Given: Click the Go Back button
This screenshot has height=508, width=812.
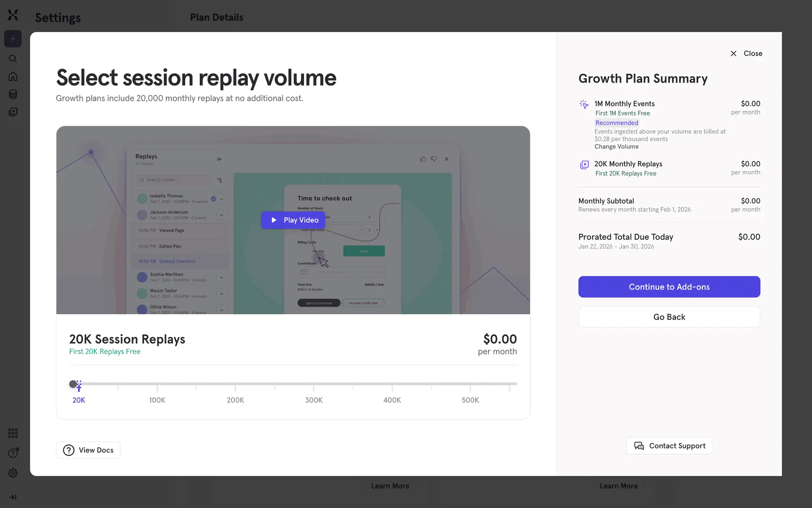Looking at the screenshot, I should [669, 317].
